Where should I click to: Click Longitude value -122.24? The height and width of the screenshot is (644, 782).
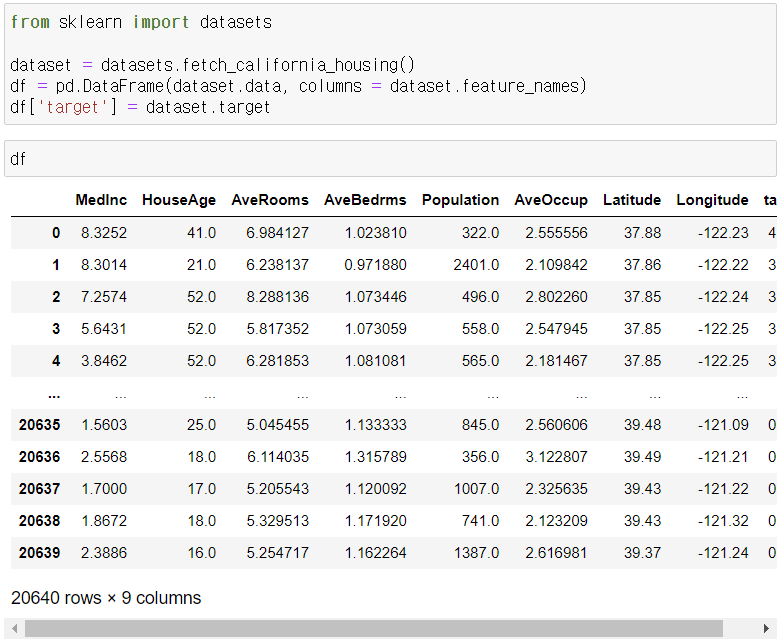coord(723,297)
